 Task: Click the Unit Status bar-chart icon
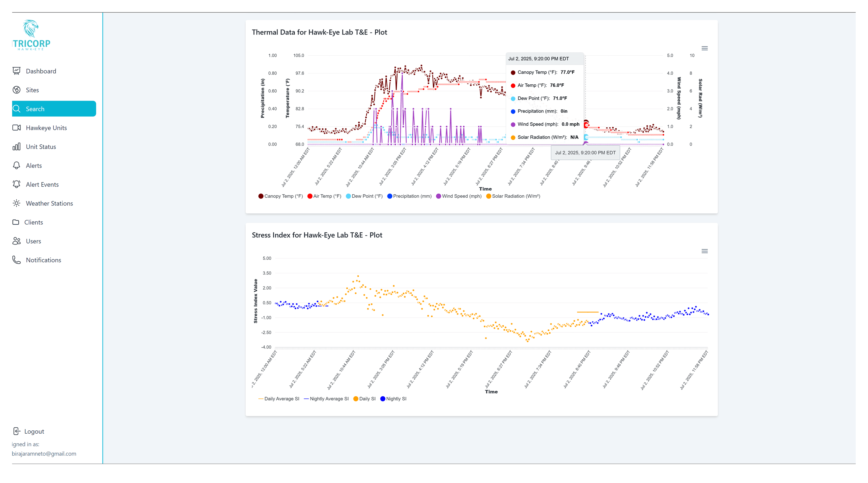click(17, 146)
